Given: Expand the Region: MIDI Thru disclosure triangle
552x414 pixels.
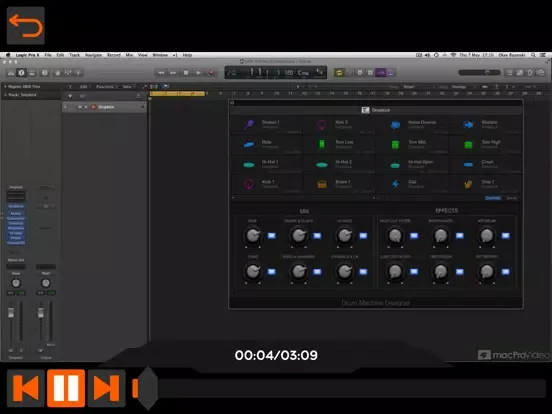Looking at the screenshot, I should click(5, 87).
